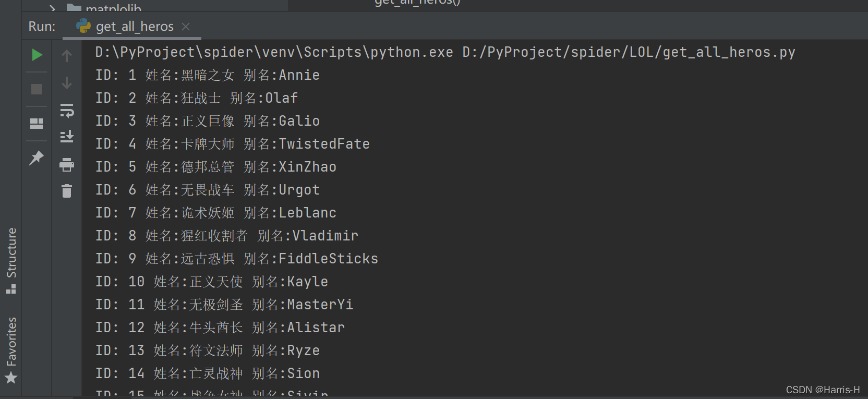Image resolution: width=868 pixels, height=399 pixels.
Task: Clear all console output with trash icon
Action: pos(67,191)
